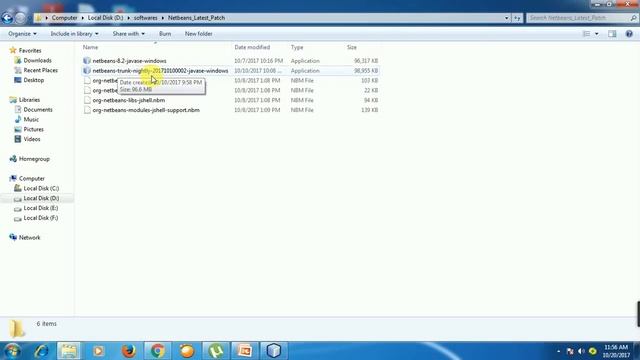The height and width of the screenshot is (360, 640).
Task: Open Local Disk (C:)
Action: pos(41,188)
